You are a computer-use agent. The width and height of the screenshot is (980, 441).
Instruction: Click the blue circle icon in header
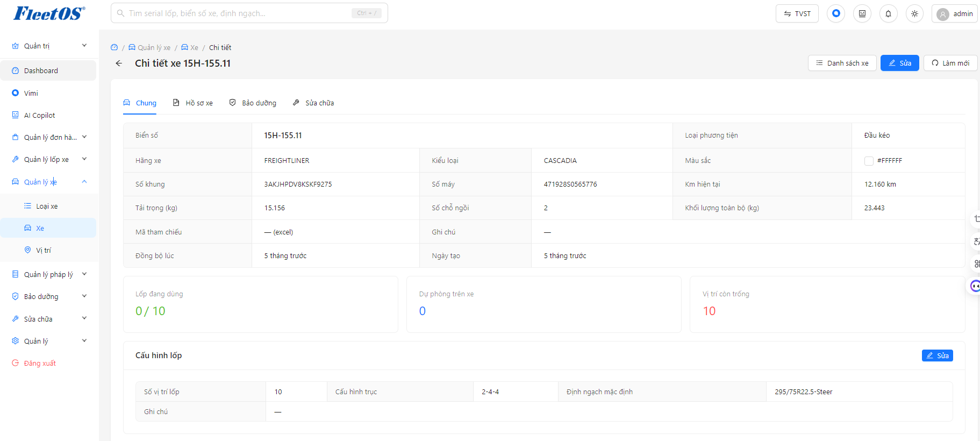point(836,13)
